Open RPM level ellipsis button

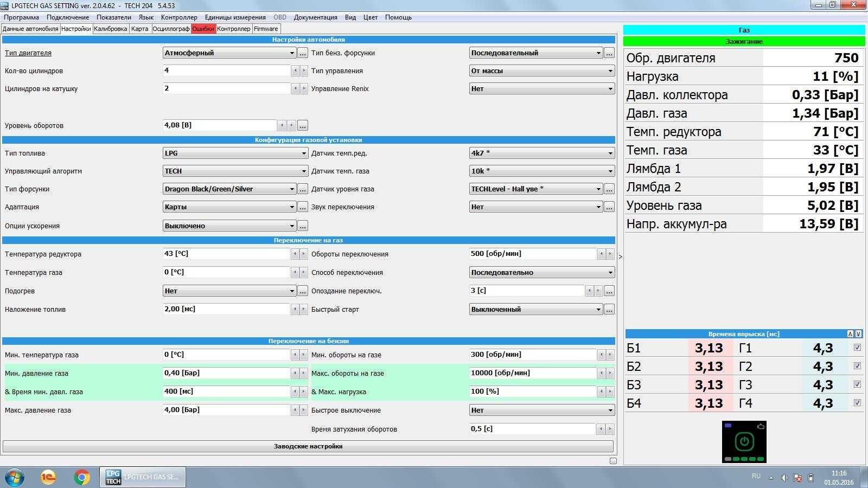coord(303,125)
